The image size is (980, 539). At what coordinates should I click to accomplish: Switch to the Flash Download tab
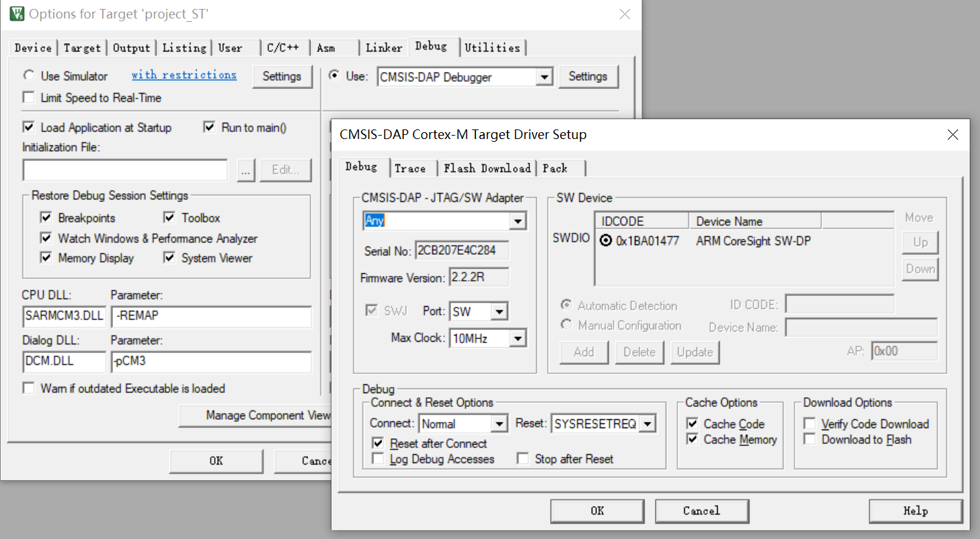(488, 168)
